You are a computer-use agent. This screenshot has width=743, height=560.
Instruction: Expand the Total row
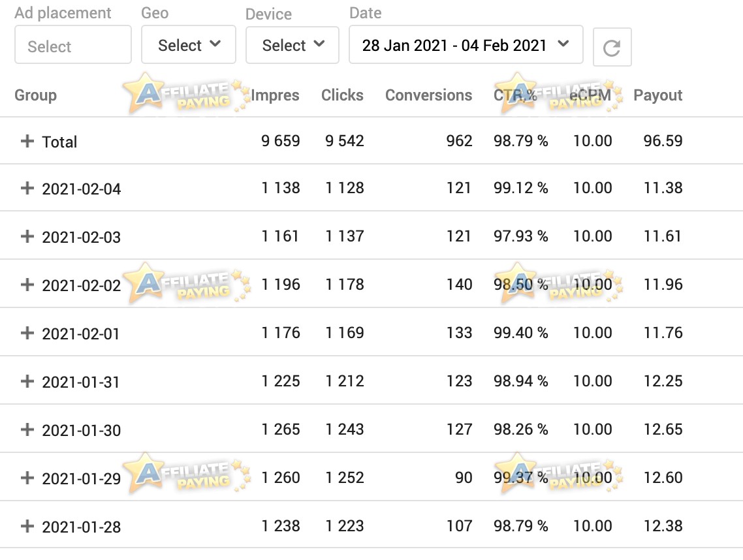click(x=27, y=141)
